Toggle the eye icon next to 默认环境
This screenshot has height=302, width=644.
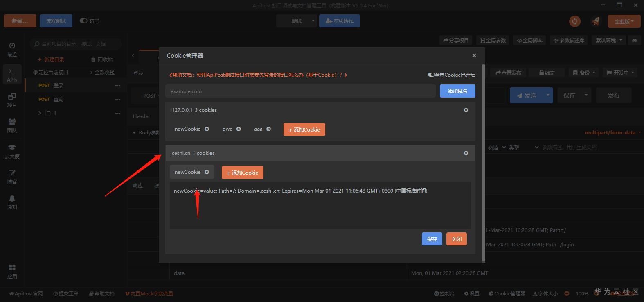635,41
